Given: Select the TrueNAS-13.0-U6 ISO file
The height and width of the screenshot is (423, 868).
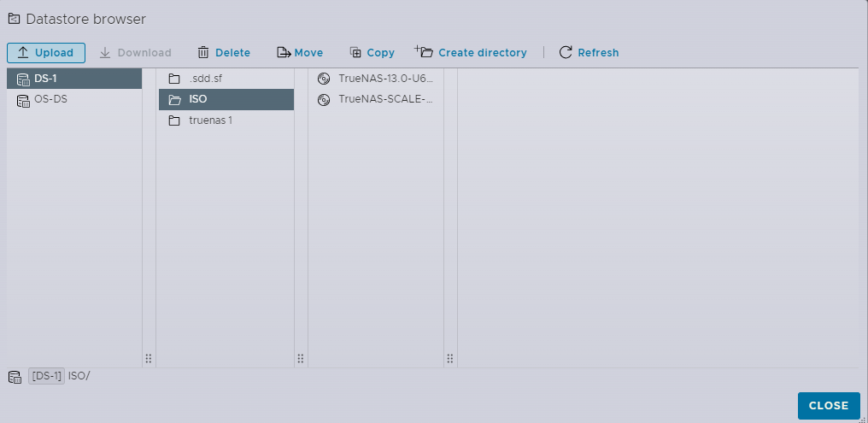Looking at the screenshot, I should pyautogui.click(x=385, y=79).
